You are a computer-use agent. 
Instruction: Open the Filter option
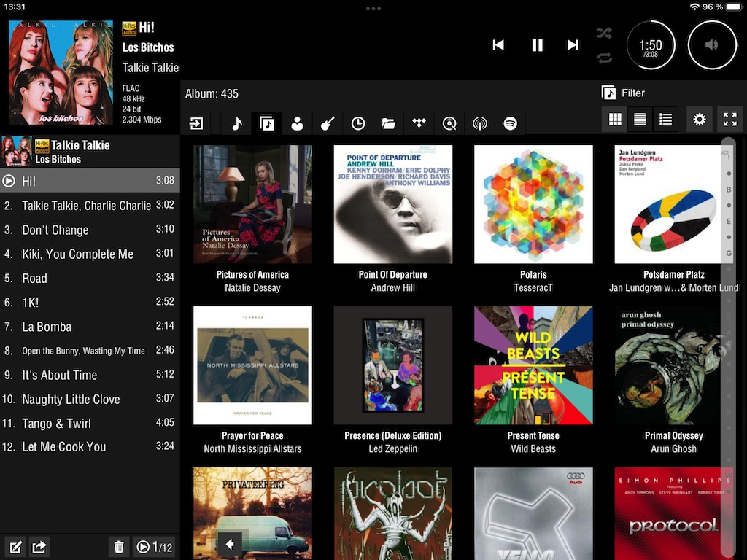(x=623, y=93)
